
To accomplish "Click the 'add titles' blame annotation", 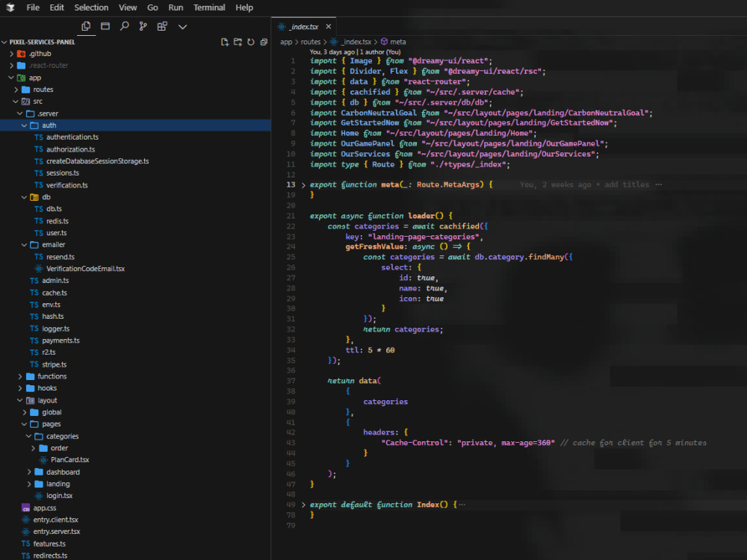I will 627,184.
